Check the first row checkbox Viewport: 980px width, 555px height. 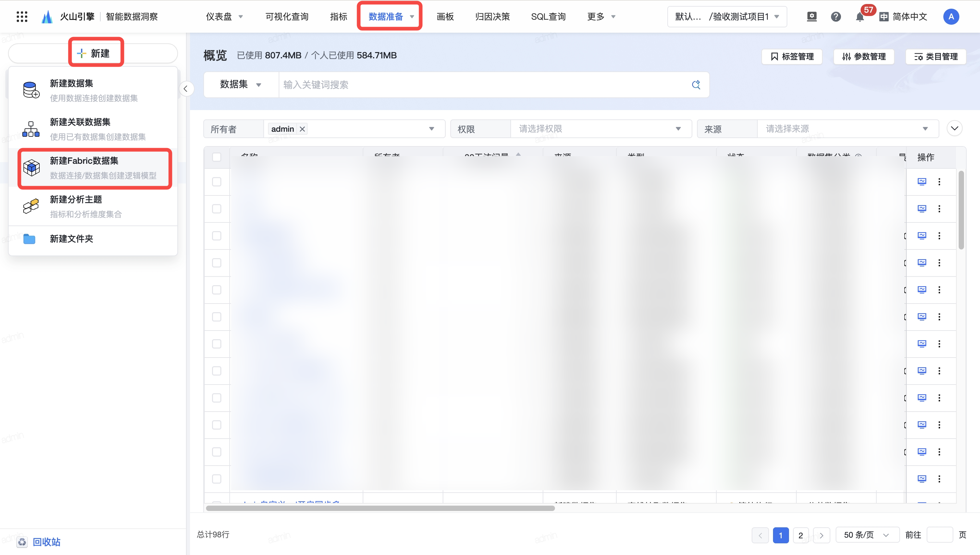pos(217,181)
